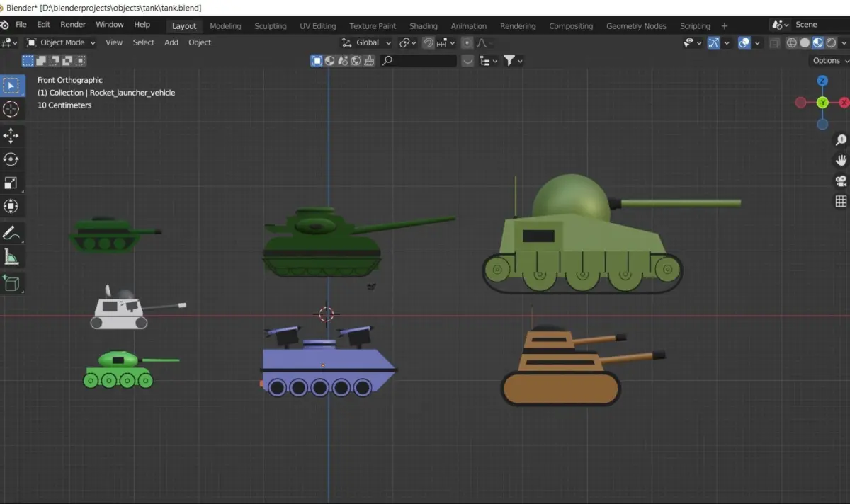Switch to the Geometry Nodes workspace tab

(x=636, y=26)
